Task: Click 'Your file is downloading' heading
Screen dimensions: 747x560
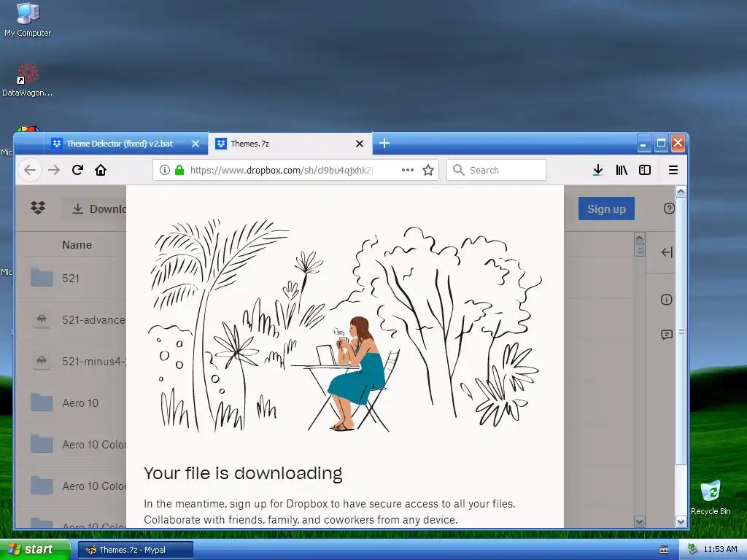Action: pyautogui.click(x=243, y=472)
